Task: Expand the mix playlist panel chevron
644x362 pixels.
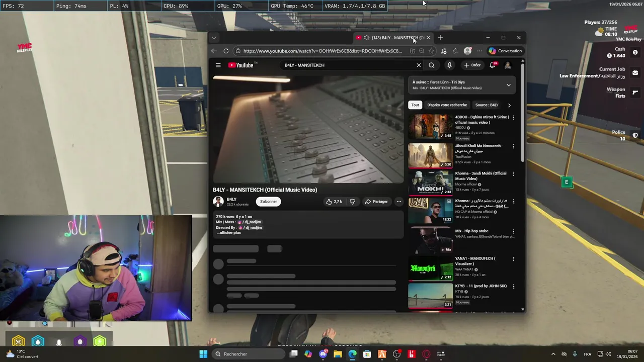Action: click(x=509, y=85)
